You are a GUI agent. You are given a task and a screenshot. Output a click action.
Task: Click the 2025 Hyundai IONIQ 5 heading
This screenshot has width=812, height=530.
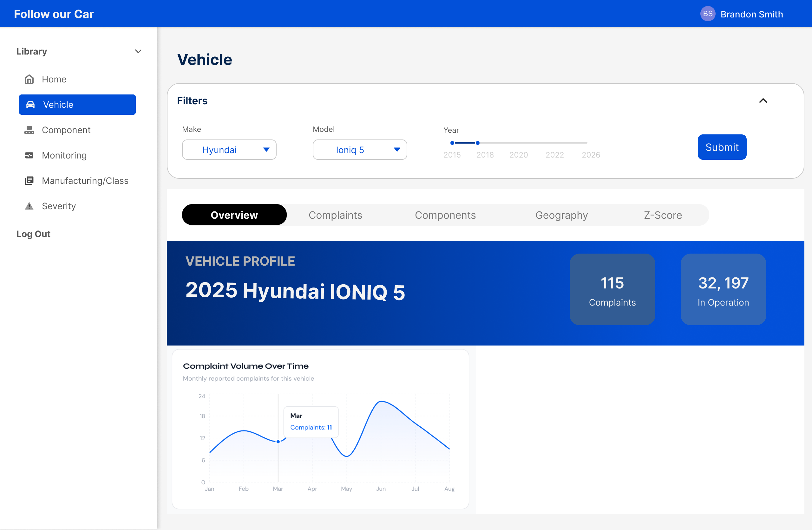[x=295, y=291]
